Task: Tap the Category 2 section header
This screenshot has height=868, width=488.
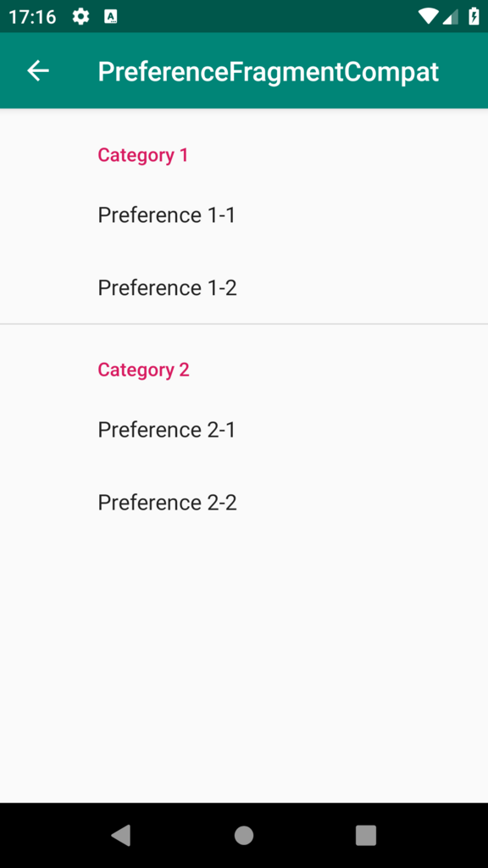Action: [x=143, y=370]
